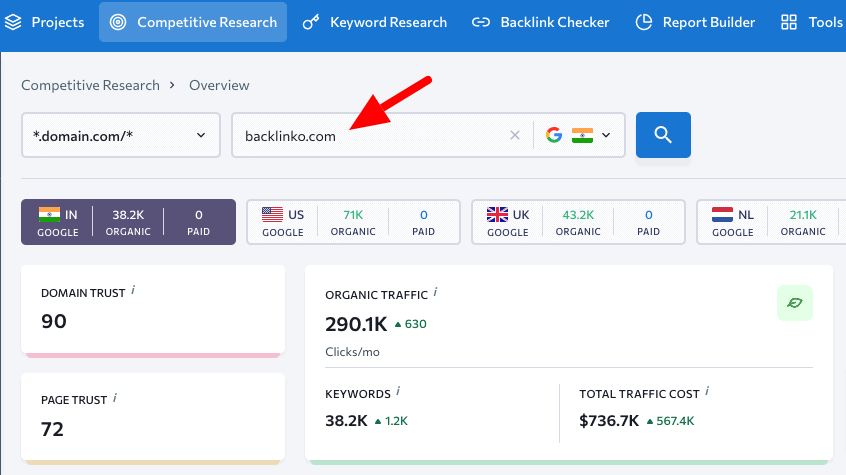
Task: Click the 71K organic value for US
Action: pyautogui.click(x=353, y=215)
